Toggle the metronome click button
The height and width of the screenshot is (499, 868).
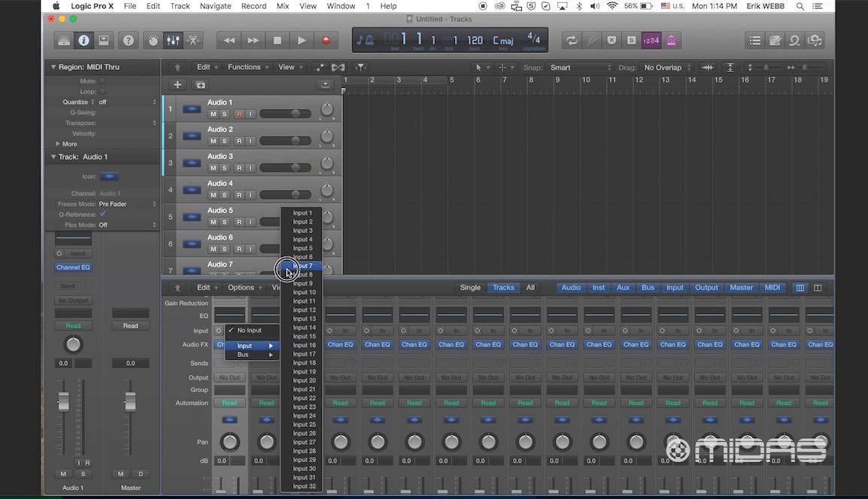671,41
